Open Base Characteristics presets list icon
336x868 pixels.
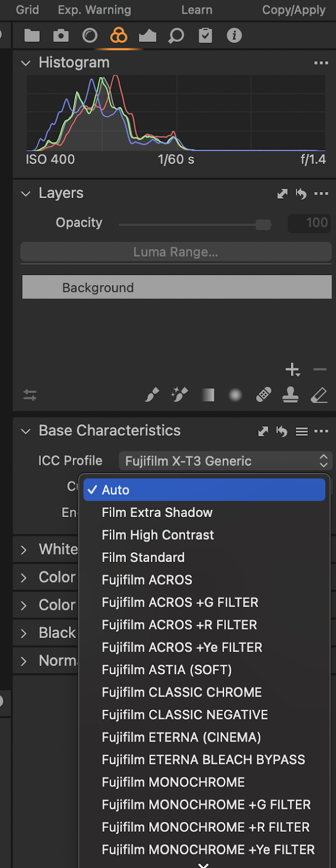pyautogui.click(x=302, y=431)
